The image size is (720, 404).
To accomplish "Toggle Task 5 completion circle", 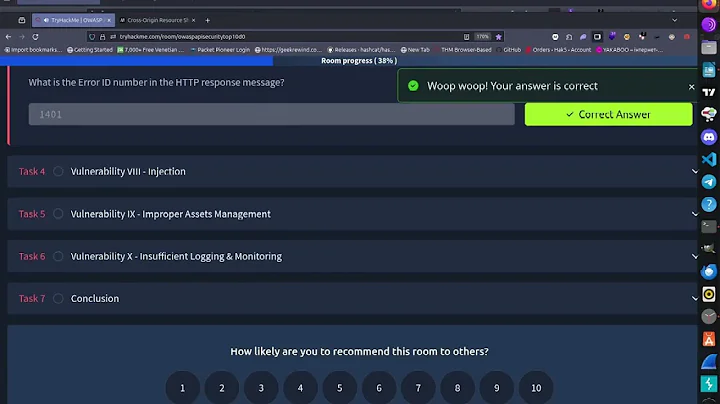I will point(58,214).
